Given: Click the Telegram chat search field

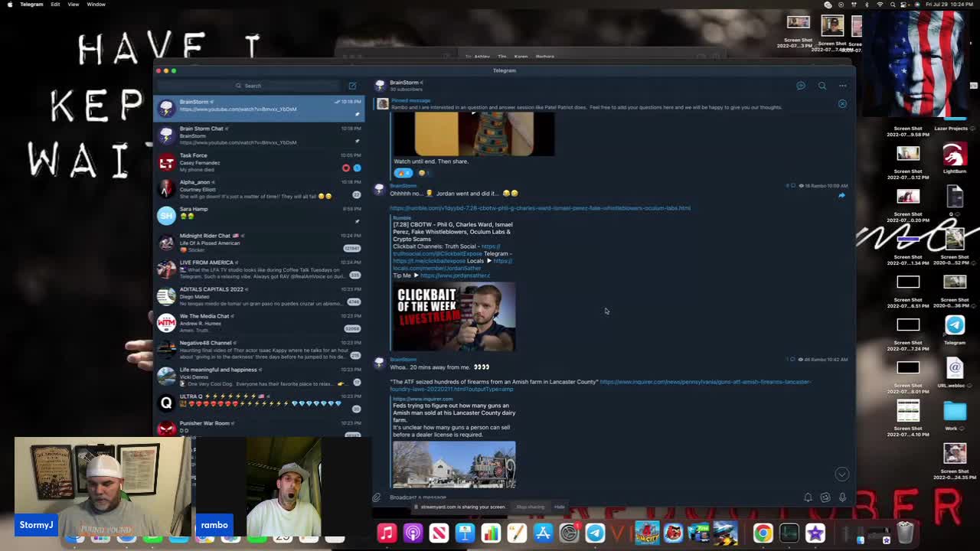Looking at the screenshot, I should pyautogui.click(x=249, y=86).
